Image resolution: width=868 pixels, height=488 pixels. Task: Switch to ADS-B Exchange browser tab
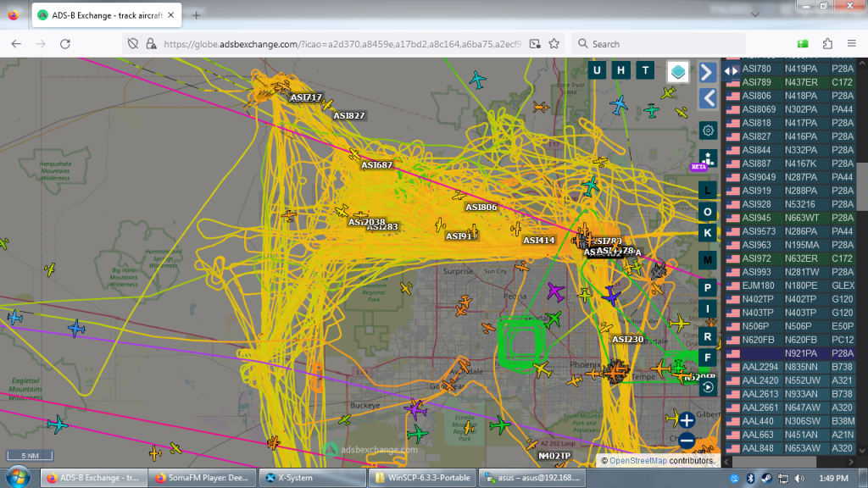tap(105, 15)
